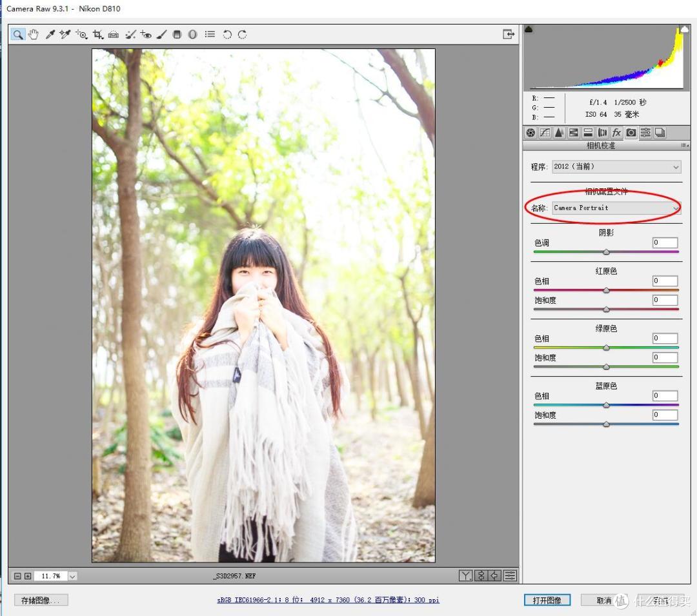Toggle full screen mode icon
697x616 pixels.
click(509, 34)
